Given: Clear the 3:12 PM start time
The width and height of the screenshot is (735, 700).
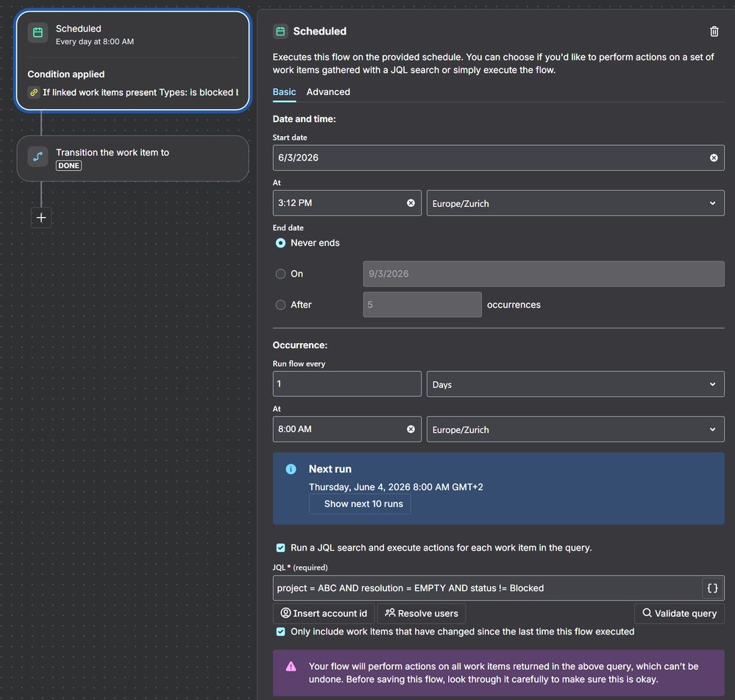Looking at the screenshot, I should click(x=411, y=203).
